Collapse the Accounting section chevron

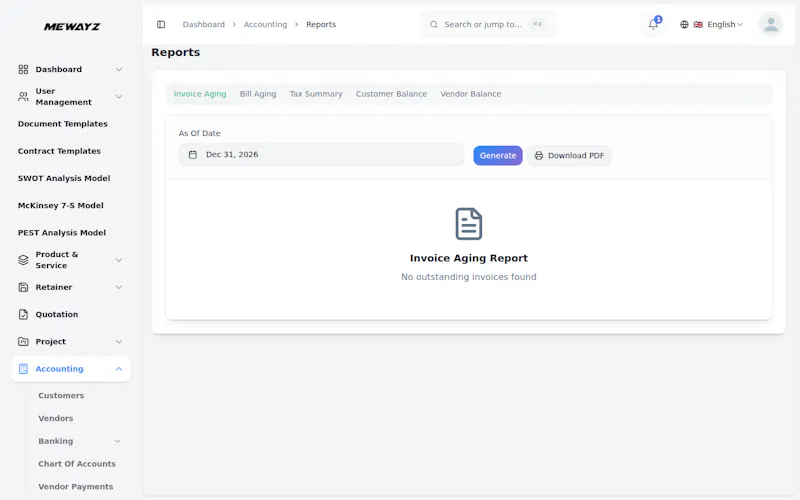tap(119, 369)
